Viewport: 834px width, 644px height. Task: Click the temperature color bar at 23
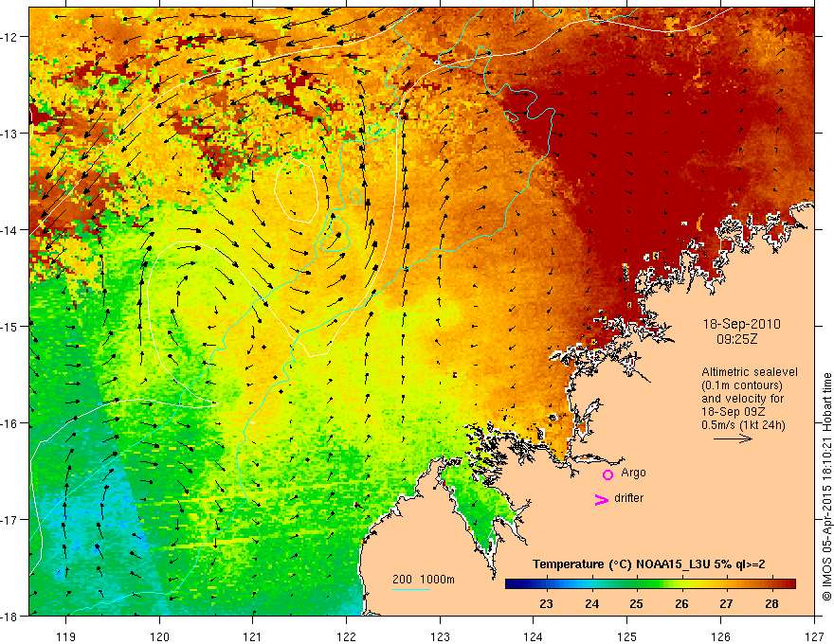click(x=546, y=584)
